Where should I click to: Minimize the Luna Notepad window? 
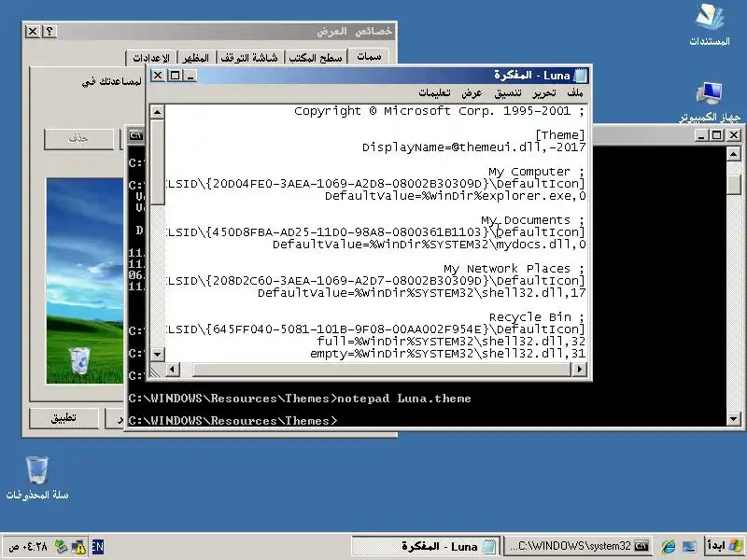(190, 76)
